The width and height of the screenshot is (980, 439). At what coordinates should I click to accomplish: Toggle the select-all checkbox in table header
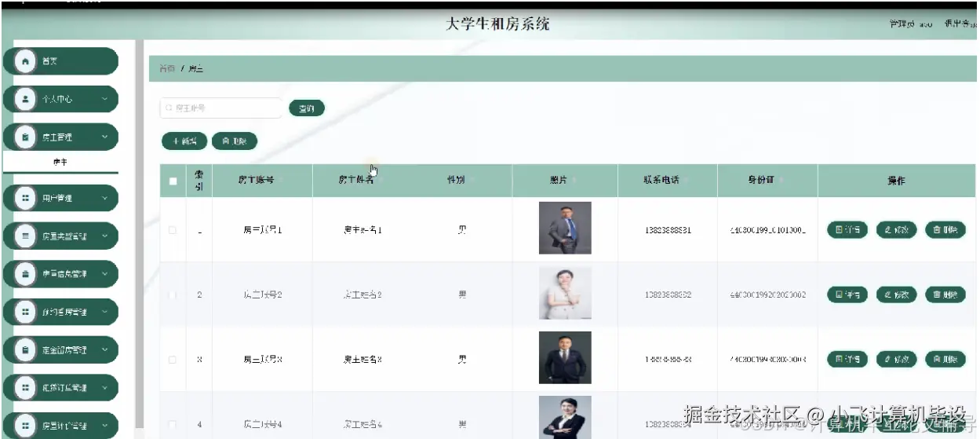(x=173, y=181)
